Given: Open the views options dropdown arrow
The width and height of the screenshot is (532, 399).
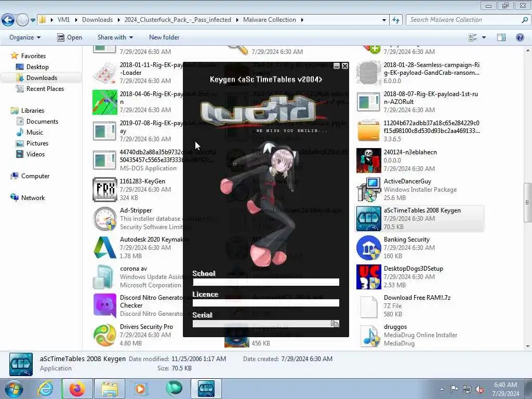Looking at the screenshot, I should tap(484, 37).
